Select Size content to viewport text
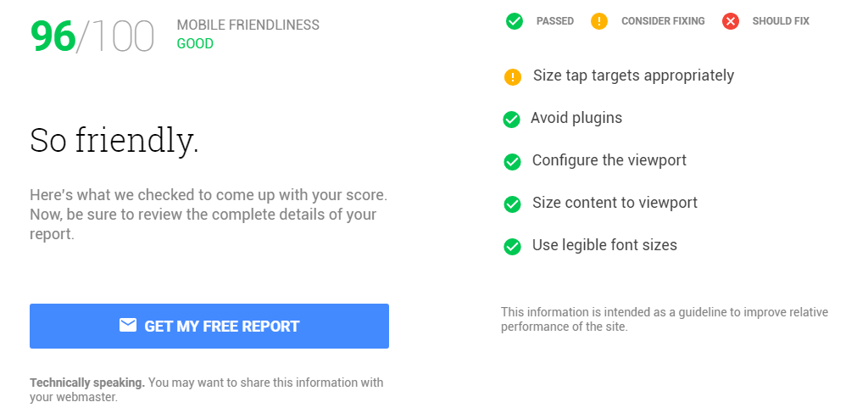Viewport: 868px width, 419px height. click(615, 203)
